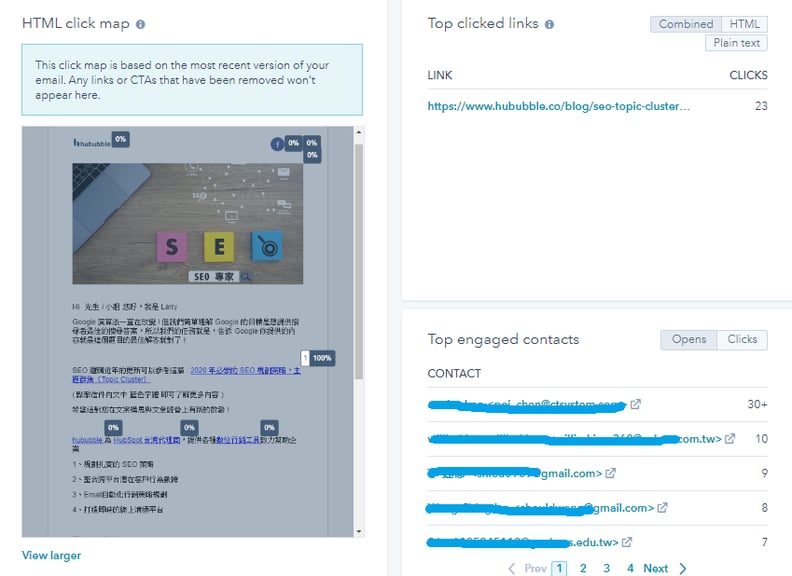Switch top clicked links to HTML
Screen dimensions: 792x576
coord(743,24)
